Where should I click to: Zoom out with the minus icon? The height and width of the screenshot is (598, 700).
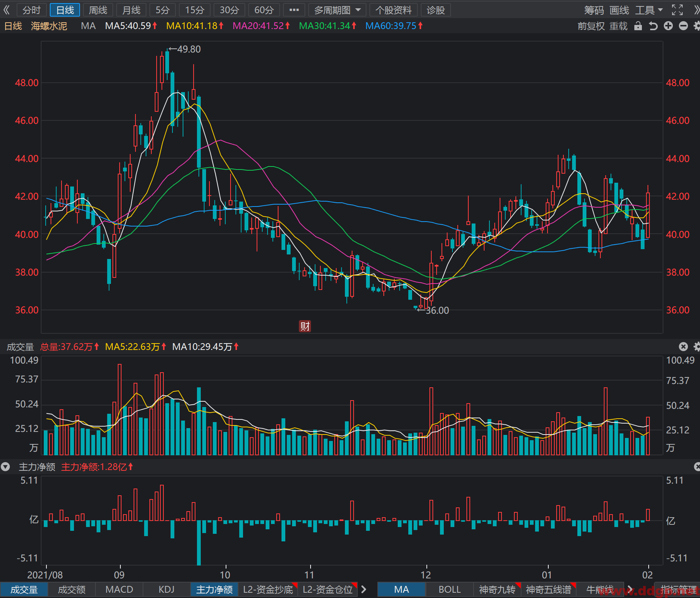(683, 26)
